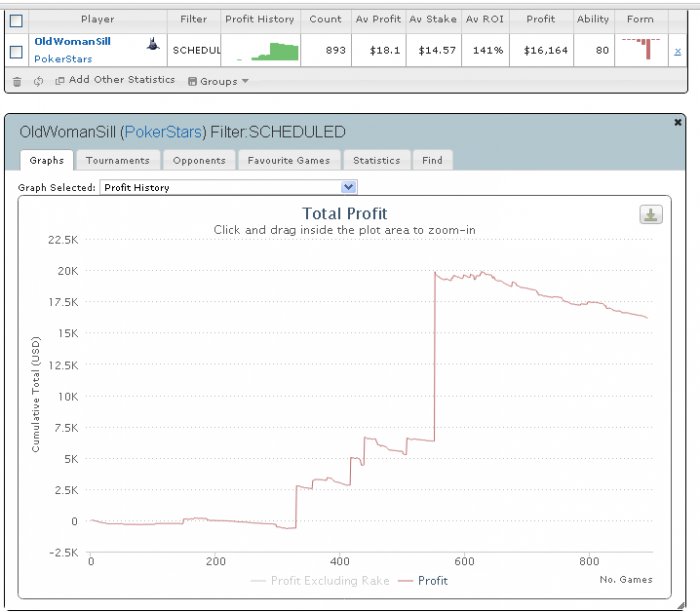
Task: Check the OldWomanSill row checkbox
Action: (16, 52)
